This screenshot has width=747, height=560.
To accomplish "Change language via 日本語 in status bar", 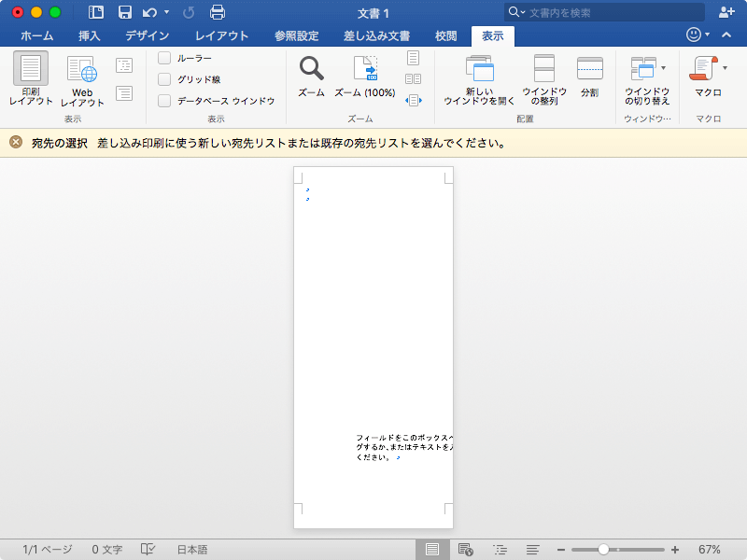I will click(x=192, y=550).
